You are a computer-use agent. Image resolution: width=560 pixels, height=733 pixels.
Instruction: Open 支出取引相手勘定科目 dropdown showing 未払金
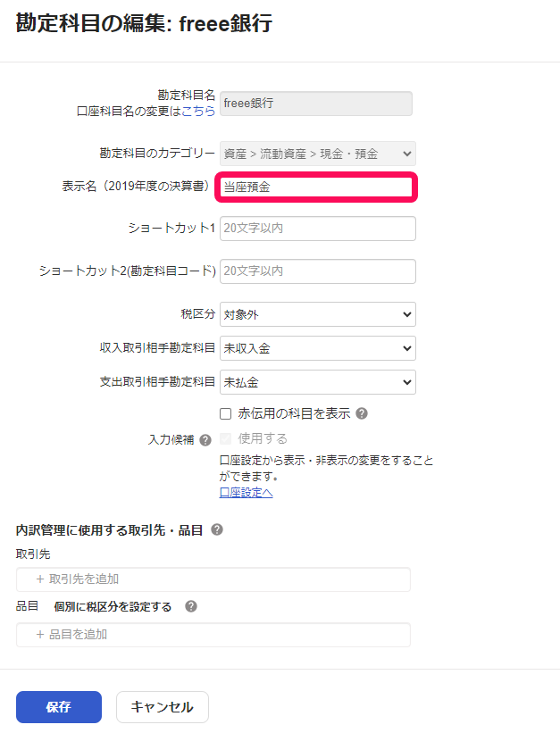317,382
